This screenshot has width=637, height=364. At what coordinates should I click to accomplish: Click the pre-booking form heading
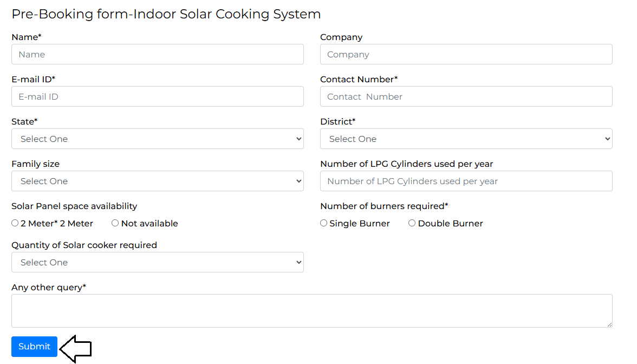pos(166,14)
